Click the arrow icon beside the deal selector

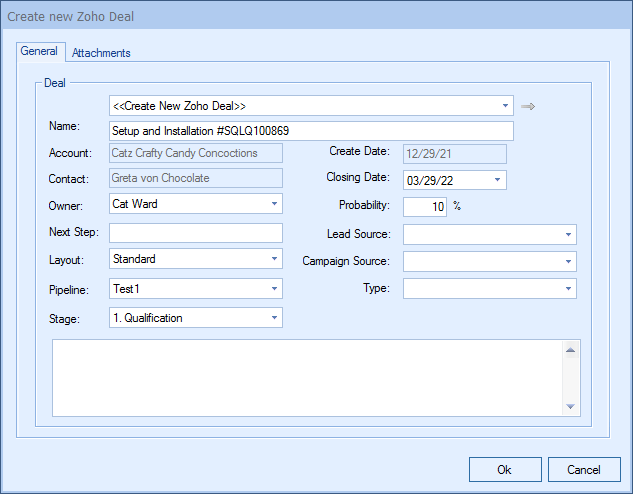(x=528, y=106)
